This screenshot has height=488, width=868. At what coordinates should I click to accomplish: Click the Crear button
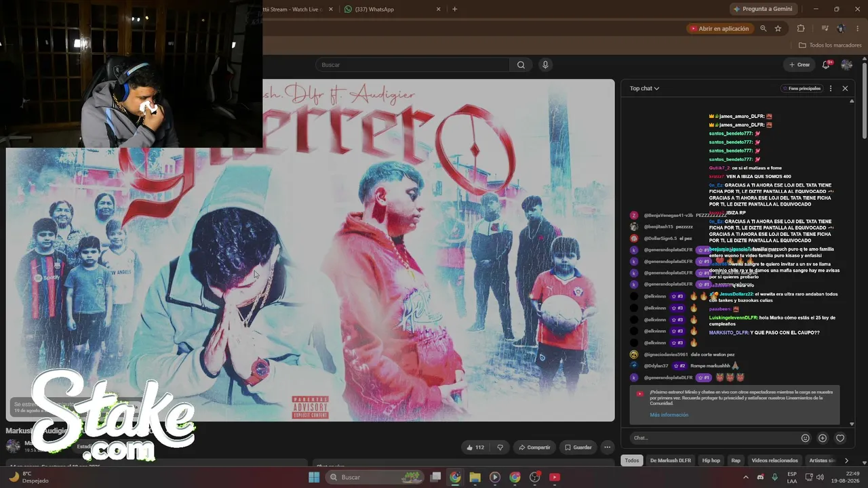coord(800,65)
